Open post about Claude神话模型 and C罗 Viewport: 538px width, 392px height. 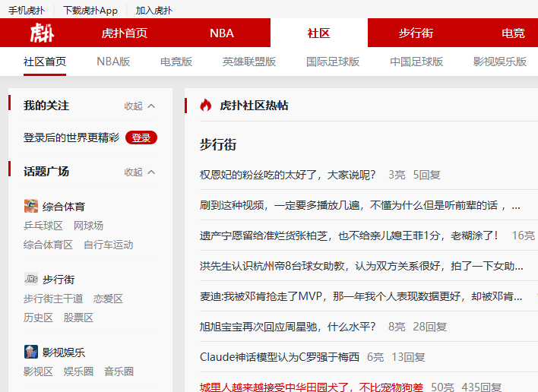(x=280, y=357)
